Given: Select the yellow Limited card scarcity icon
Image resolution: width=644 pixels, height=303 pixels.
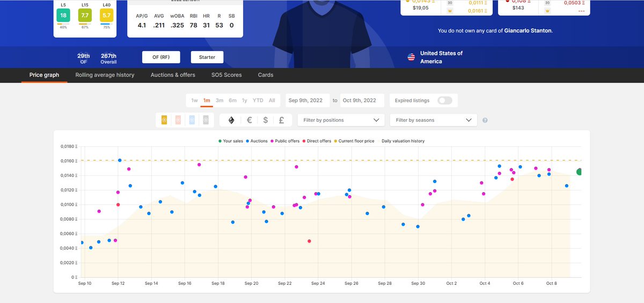Looking at the screenshot, I should tap(164, 120).
